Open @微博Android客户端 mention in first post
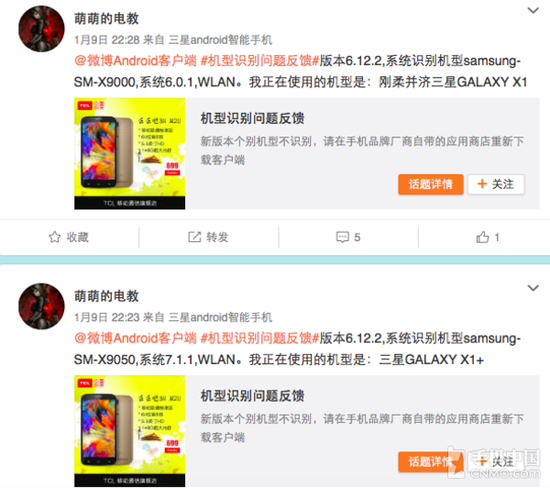The height and width of the screenshot is (488, 550). (x=135, y=61)
